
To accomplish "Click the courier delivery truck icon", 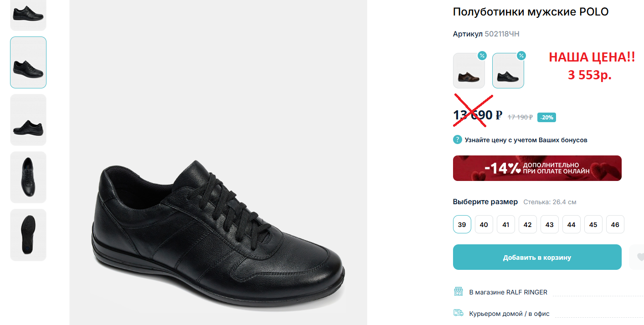I will tap(458, 313).
